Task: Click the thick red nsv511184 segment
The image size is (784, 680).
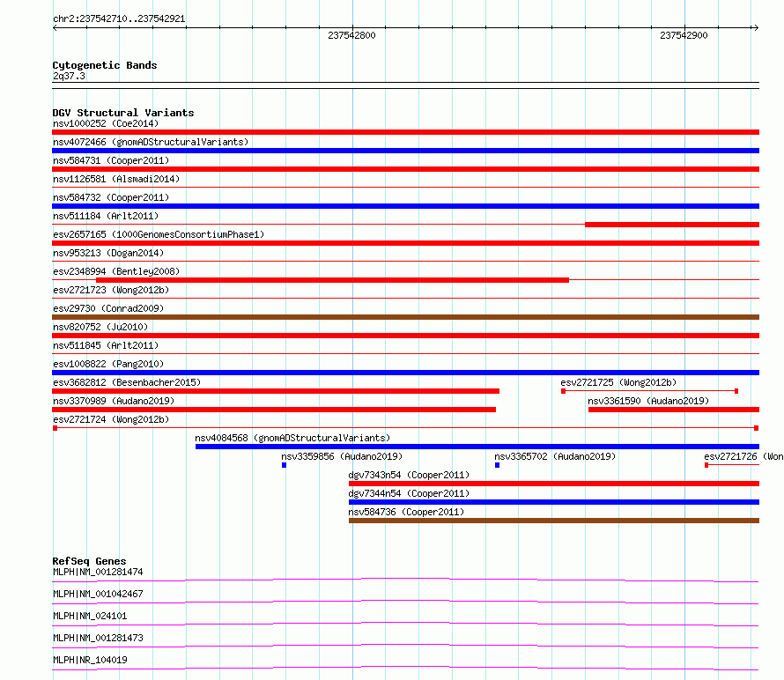Action: pos(672,225)
